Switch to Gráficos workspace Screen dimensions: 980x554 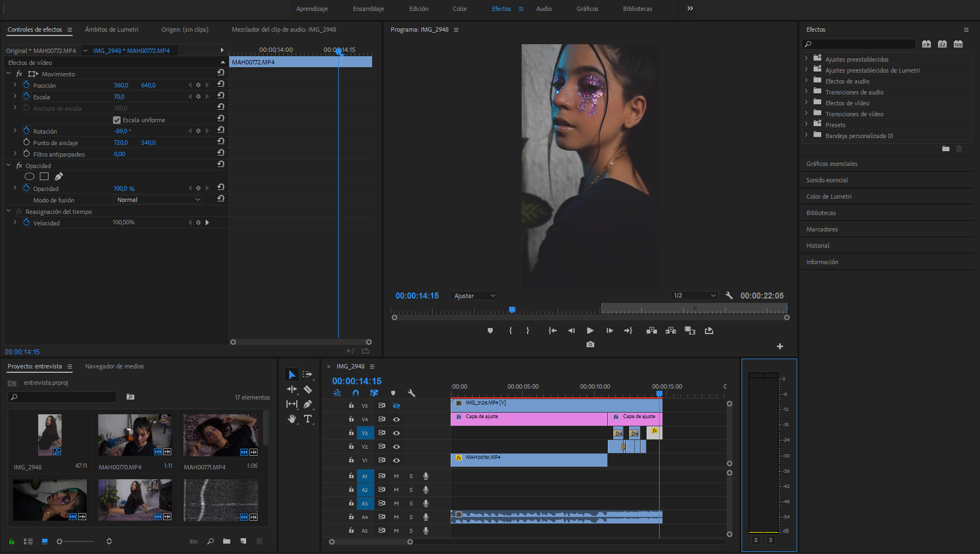[x=587, y=9]
